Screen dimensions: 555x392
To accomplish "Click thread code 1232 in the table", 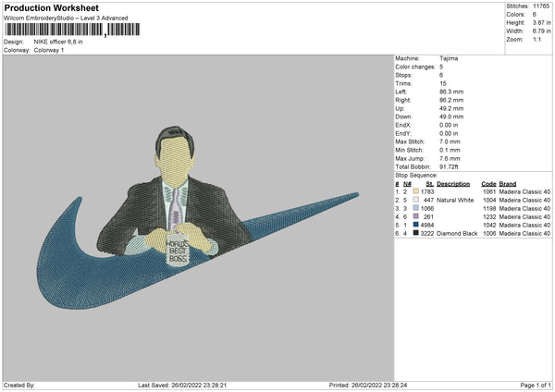I will (x=489, y=217).
